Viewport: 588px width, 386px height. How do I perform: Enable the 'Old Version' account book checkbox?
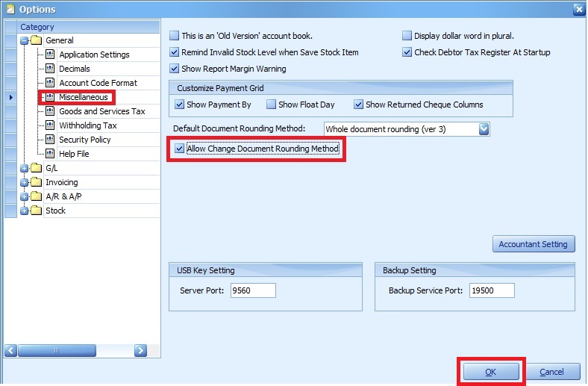[x=175, y=36]
